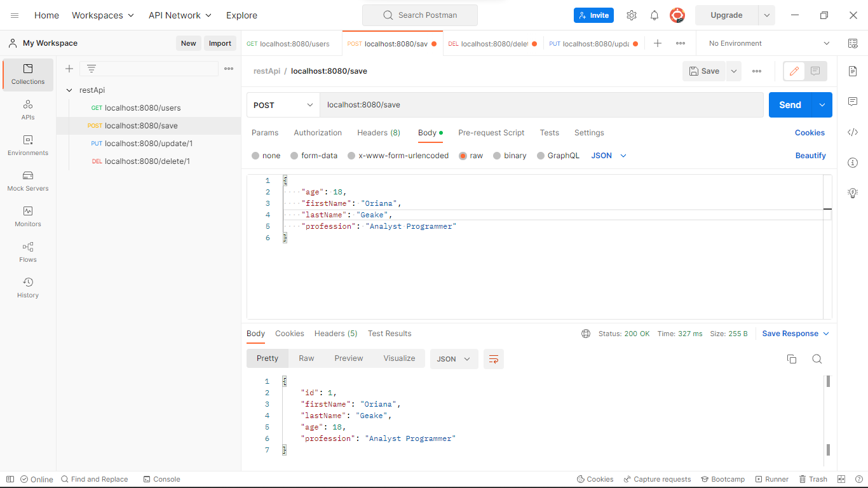The image size is (868, 488).
Task: Open the Collections sidebar panel
Action: [28, 74]
